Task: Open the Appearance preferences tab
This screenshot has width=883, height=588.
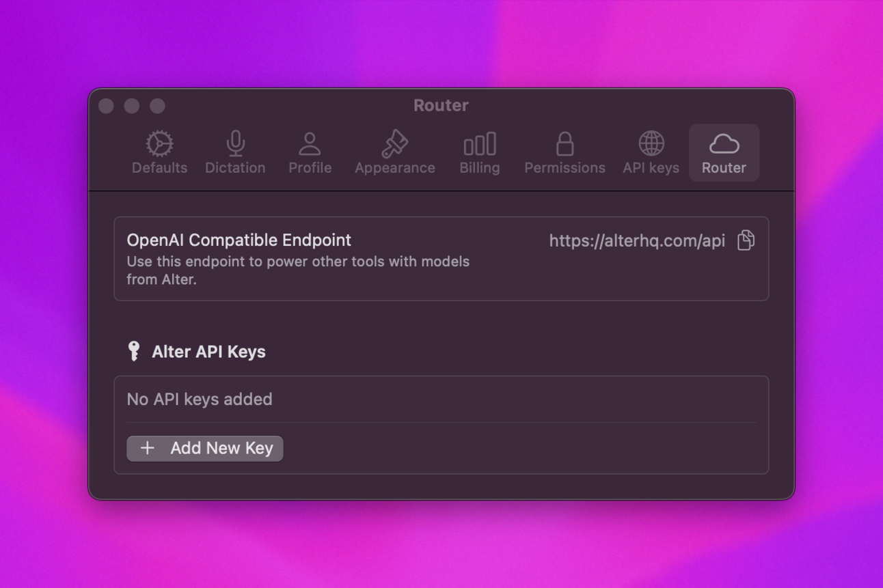Action: 394,152
